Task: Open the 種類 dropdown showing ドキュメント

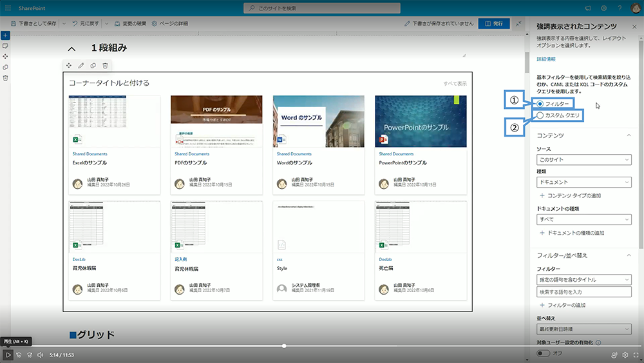Action: [583, 182]
